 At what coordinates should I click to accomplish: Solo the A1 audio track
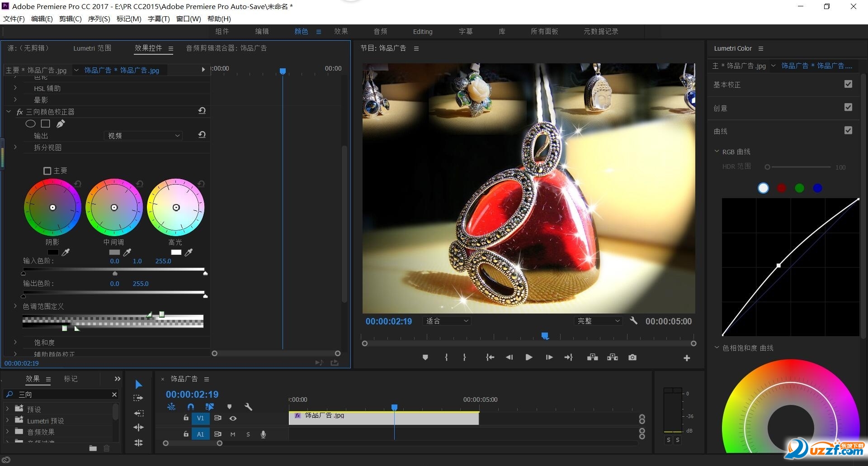coord(248,434)
